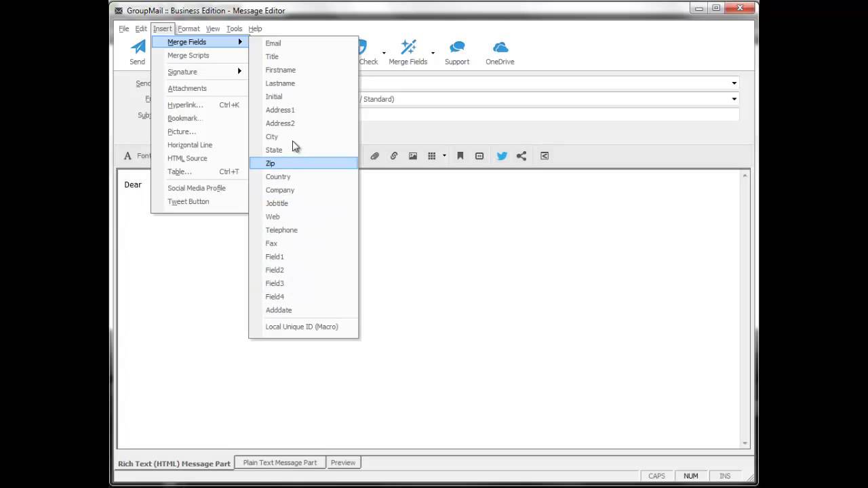Click the editor scrollbar down arrow
The height and width of the screenshot is (488, 868).
coord(745,443)
